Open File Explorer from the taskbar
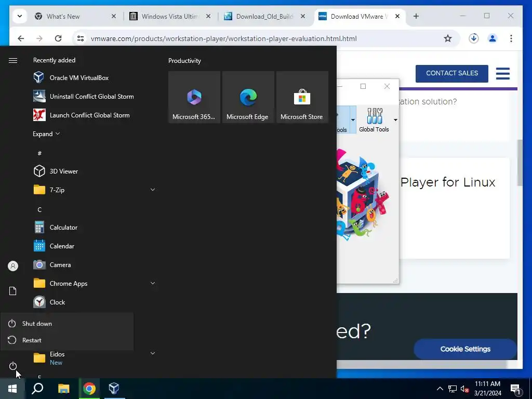Screen dimensions: 532x399 tap(63, 389)
